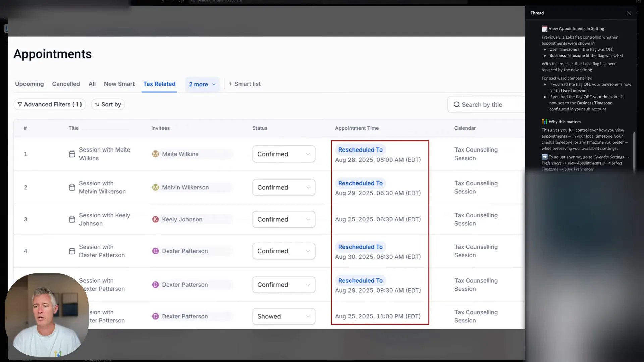The width and height of the screenshot is (644, 362).
Task: Open the All appointments tab
Action: pyautogui.click(x=92, y=84)
